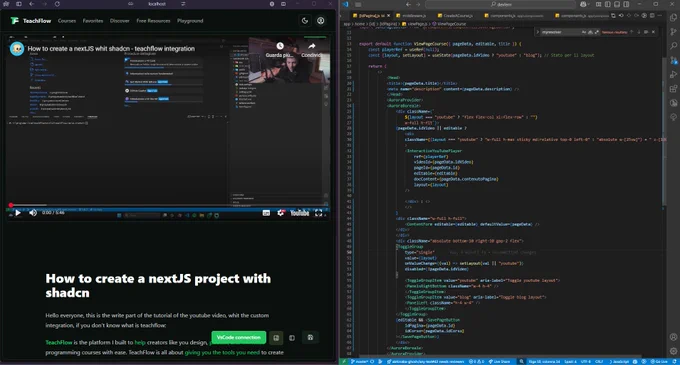Open the Playground nav item

(x=190, y=21)
